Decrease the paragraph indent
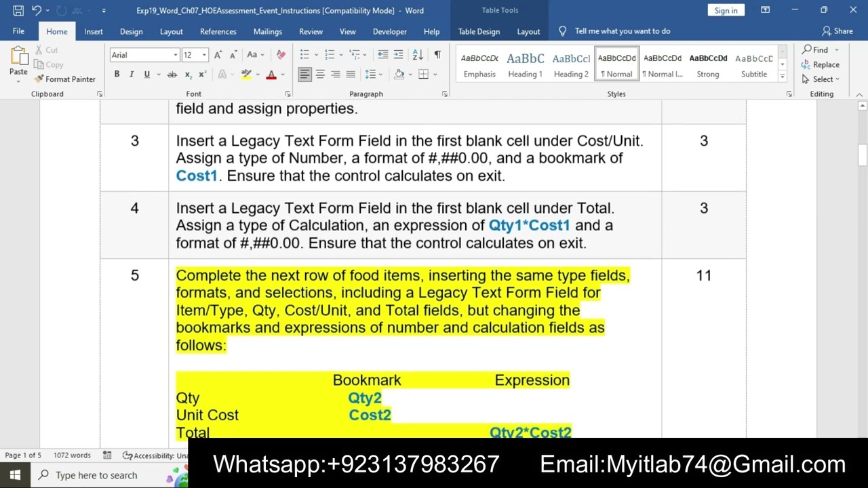868x488 pixels. click(x=382, y=55)
